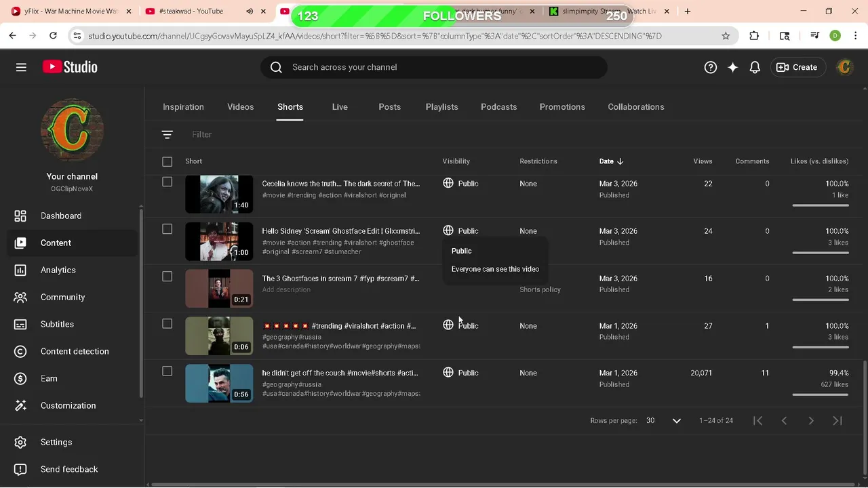Click the Views column header

[x=703, y=161]
